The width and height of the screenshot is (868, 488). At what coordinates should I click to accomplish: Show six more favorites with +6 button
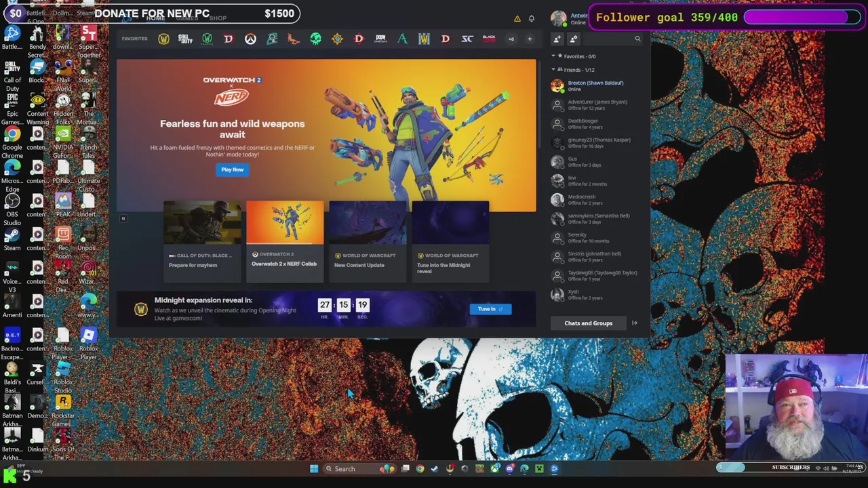[x=511, y=39]
